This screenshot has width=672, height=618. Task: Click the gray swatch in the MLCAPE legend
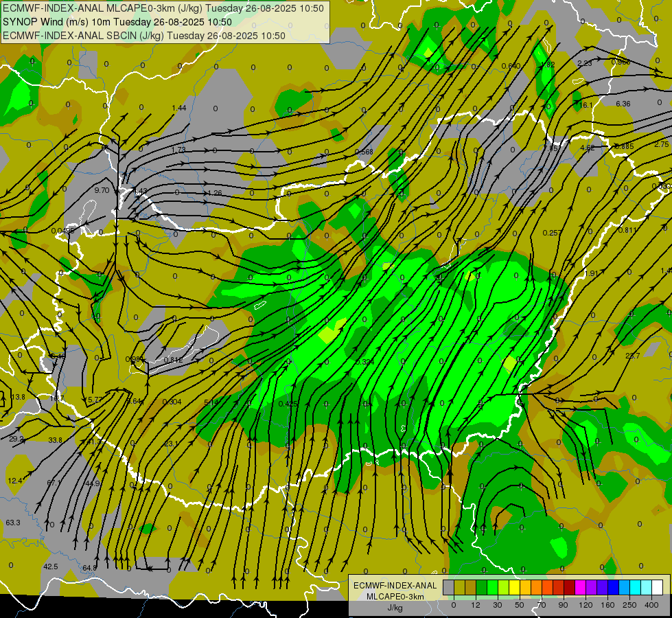(x=449, y=587)
